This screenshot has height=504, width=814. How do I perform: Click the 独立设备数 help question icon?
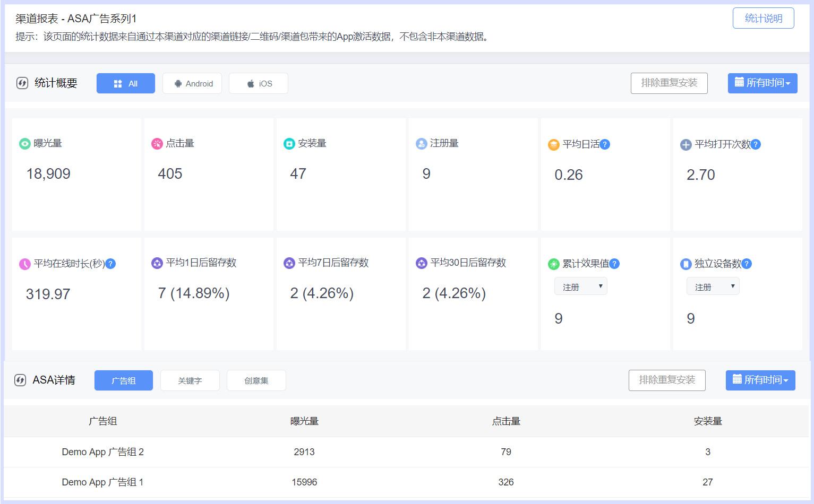point(746,263)
